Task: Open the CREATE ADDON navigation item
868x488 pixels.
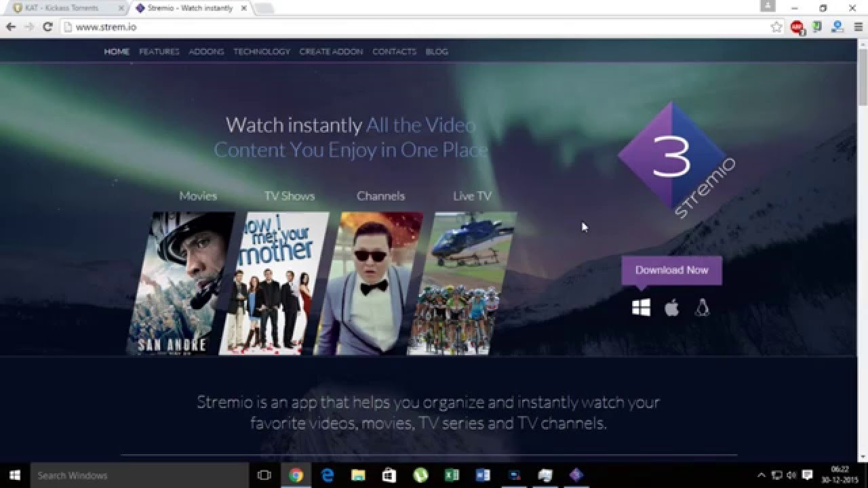Action: (x=331, y=52)
